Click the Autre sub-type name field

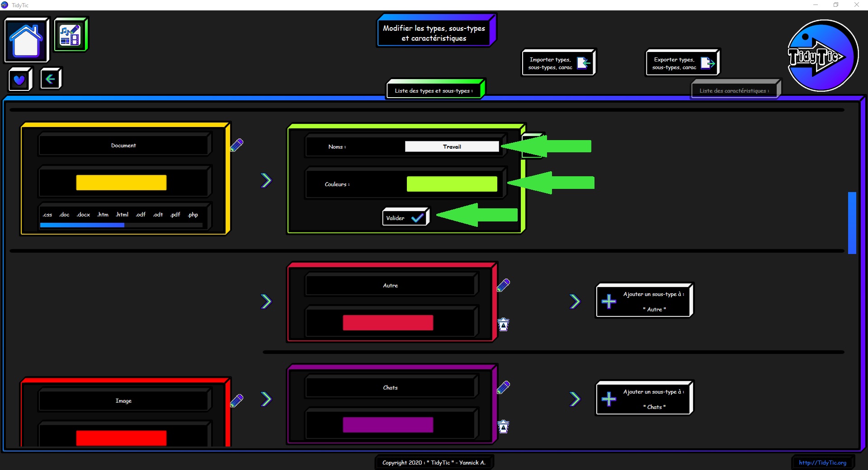[x=391, y=286]
